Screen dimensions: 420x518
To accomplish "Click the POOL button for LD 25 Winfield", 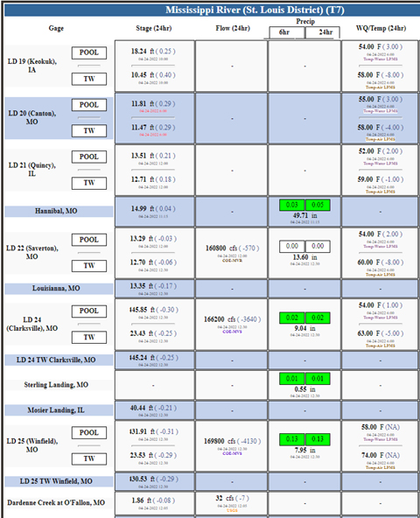I will tap(89, 432).
